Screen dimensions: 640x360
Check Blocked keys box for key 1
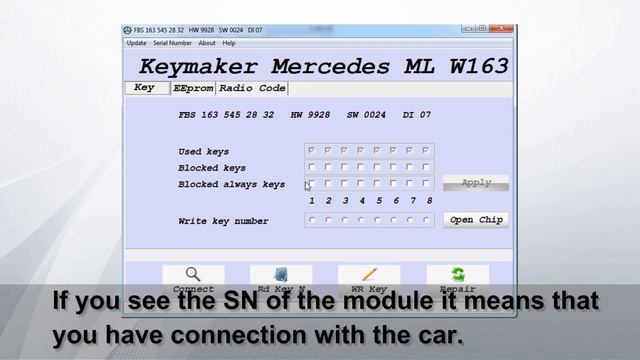pyautogui.click(x=312, y=167)
